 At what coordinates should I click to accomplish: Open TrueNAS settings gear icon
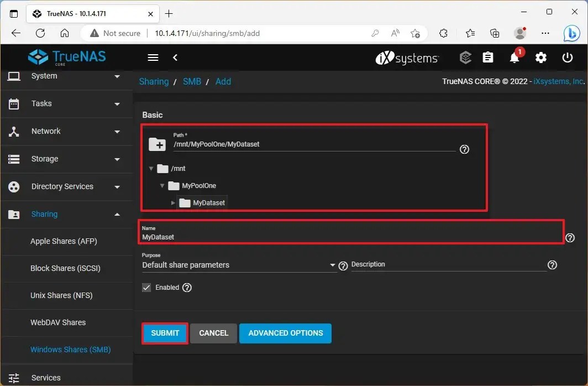(540, 58)
